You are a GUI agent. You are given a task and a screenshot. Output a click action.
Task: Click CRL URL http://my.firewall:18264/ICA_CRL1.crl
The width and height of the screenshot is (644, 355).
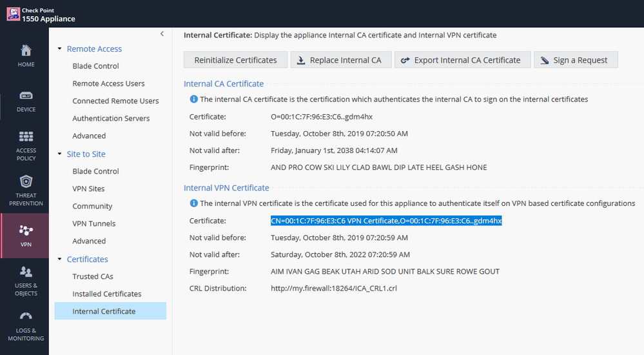(333, 289)
